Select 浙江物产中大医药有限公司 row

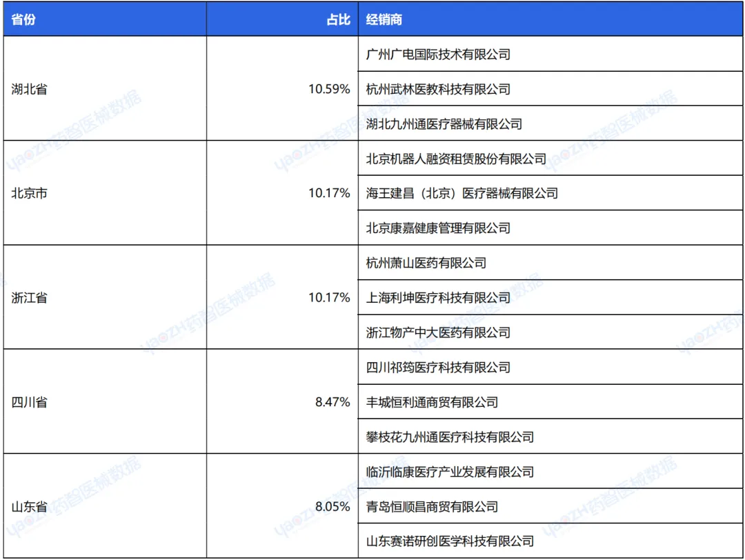[x=550, y=332]
